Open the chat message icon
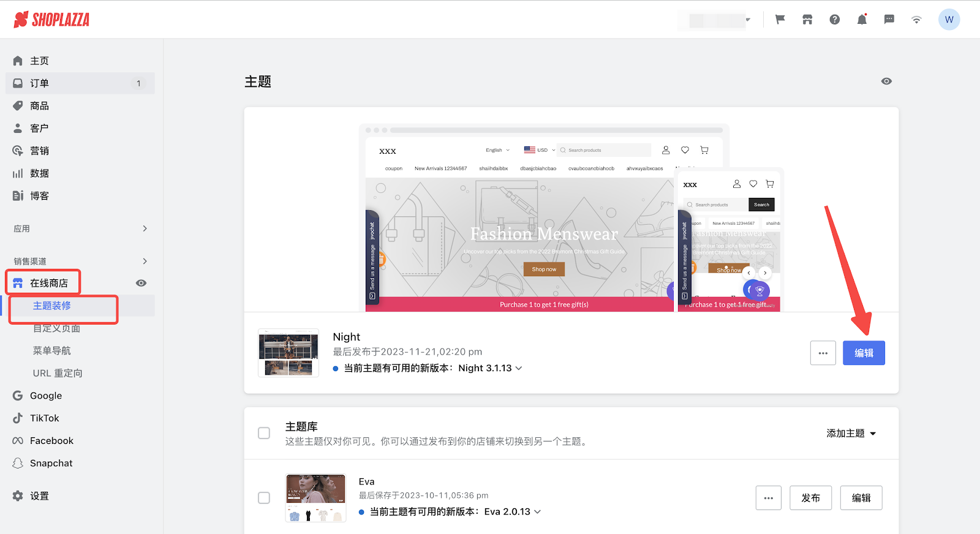This screenshot has width=980, height=534. 889,20
